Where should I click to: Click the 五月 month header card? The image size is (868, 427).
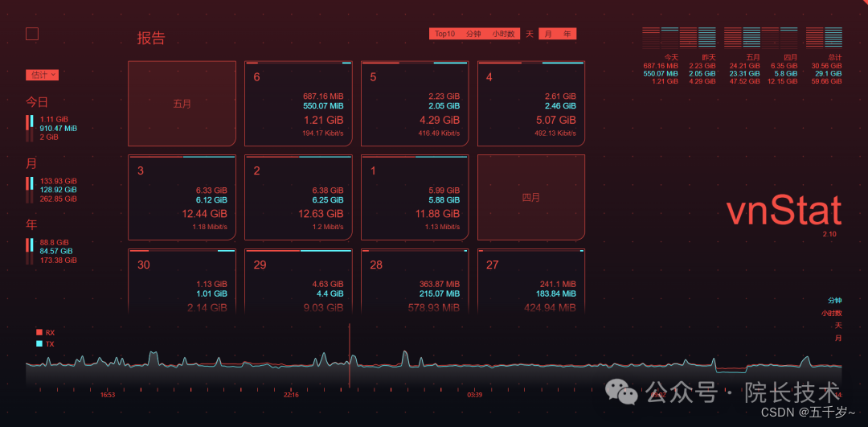(182, 104)
